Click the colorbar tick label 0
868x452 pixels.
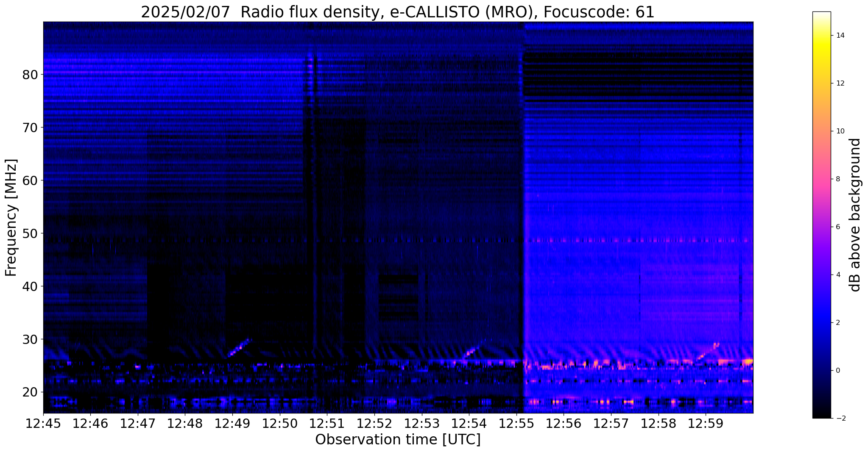(838, 371)
